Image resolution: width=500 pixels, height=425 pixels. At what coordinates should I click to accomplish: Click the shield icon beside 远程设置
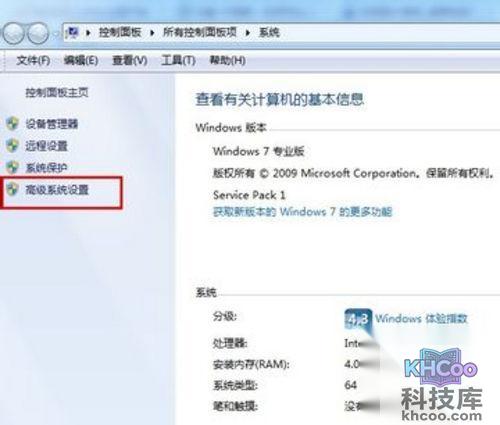click(13, 146)
